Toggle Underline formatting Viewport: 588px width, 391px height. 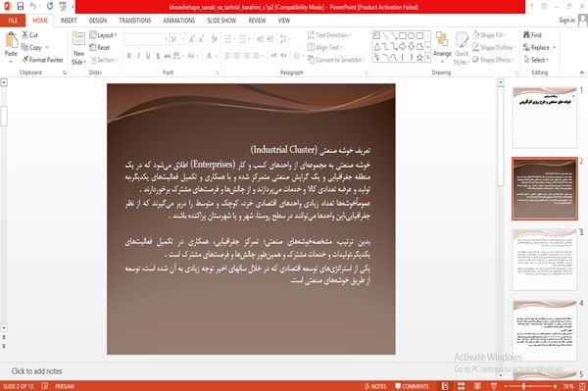[149, 56]
